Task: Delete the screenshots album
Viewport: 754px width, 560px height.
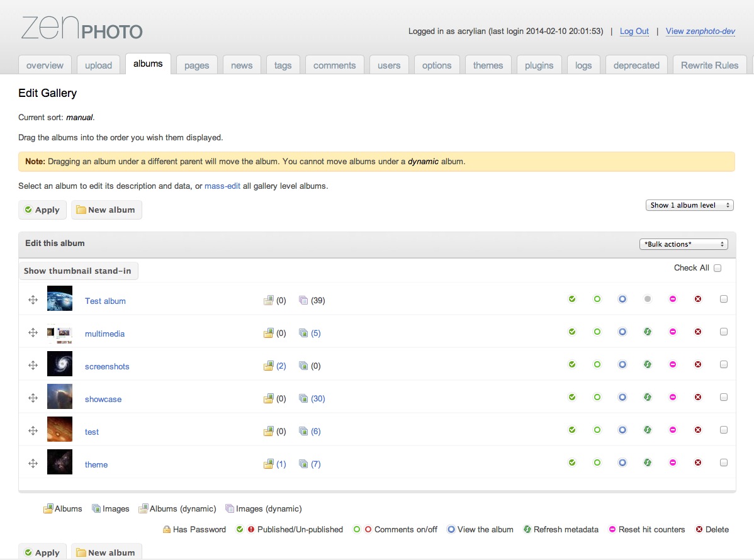Action: pyautogui.click(x=697, y=364)
